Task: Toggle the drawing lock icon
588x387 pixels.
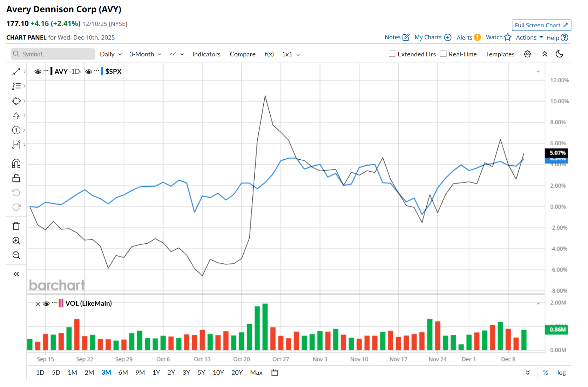Action: 16,178
